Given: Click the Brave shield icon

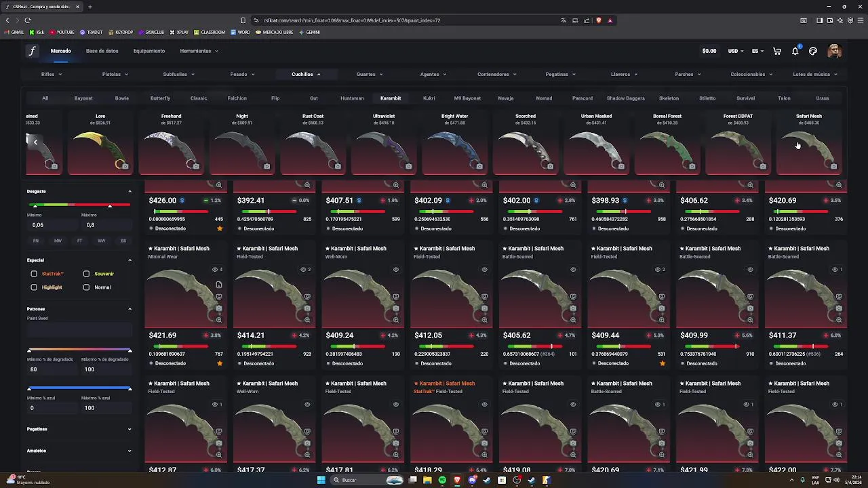Looking at the screenshot, I should point(599,20).
